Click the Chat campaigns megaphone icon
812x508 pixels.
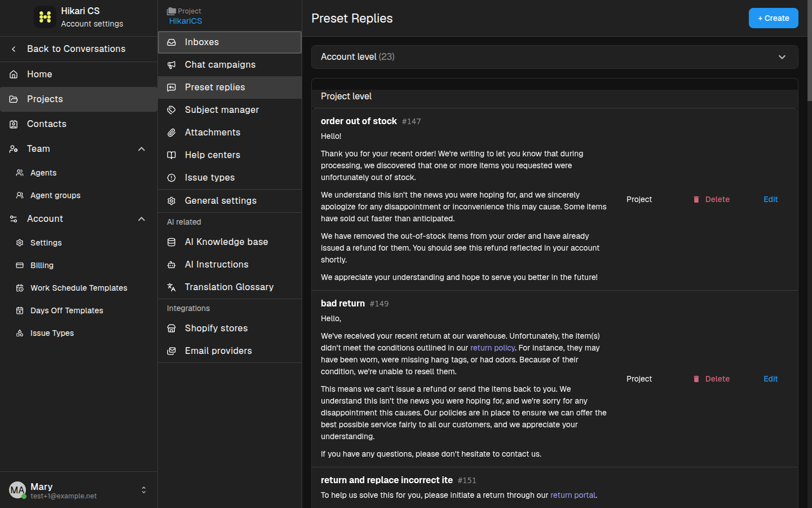click(x=171, y=65)
